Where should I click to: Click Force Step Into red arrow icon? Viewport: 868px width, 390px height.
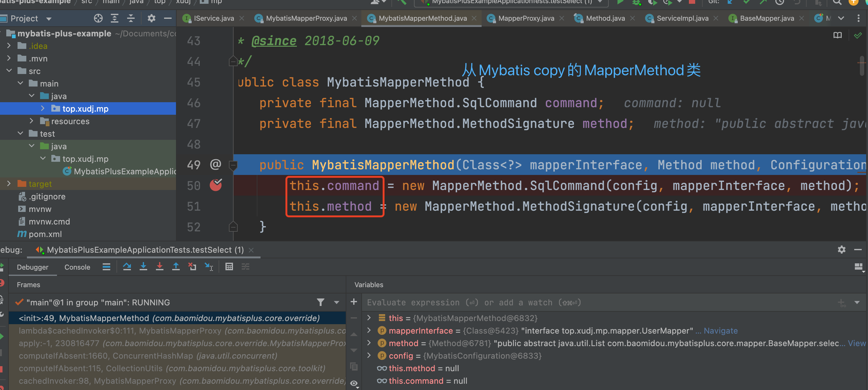point(160,267)
